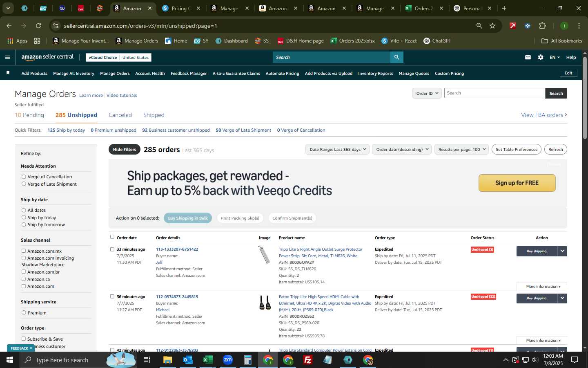Expand More information for the Eaton HDMI cable order

(542, 340)
